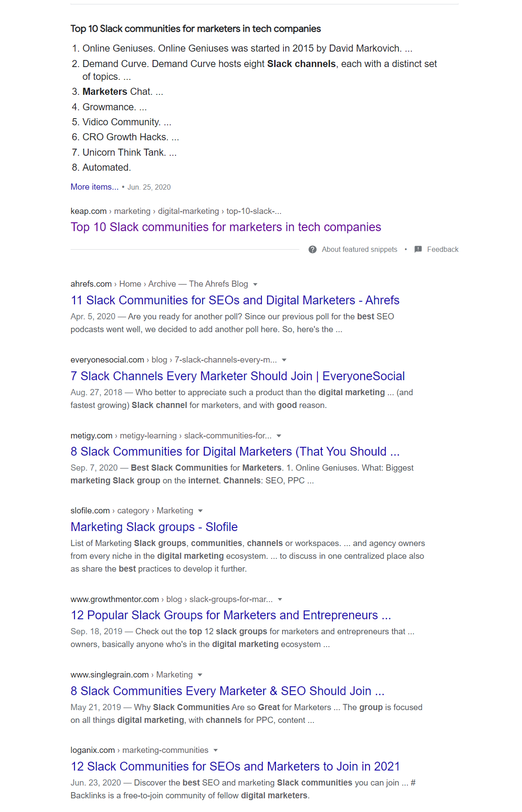Open 11 Slack Communities for SEOs Ahrefs result
This screenshot has width=522, height=812.
pos(235,300)
